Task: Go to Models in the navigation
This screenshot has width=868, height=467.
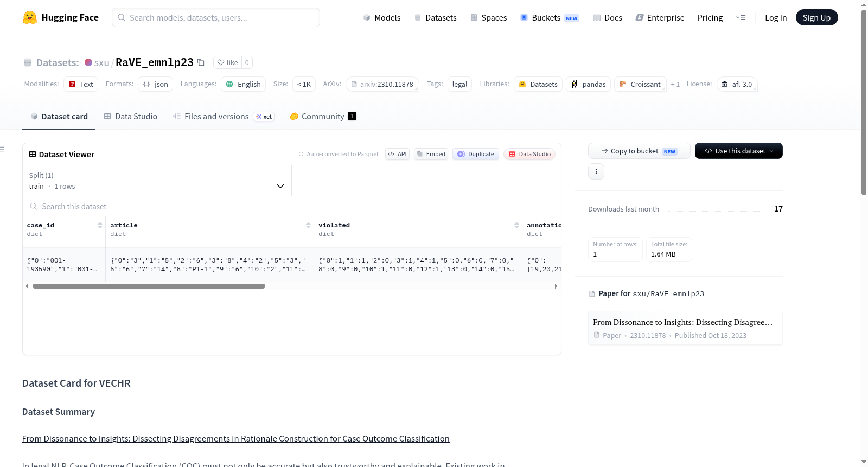Action: coord(382,17)
